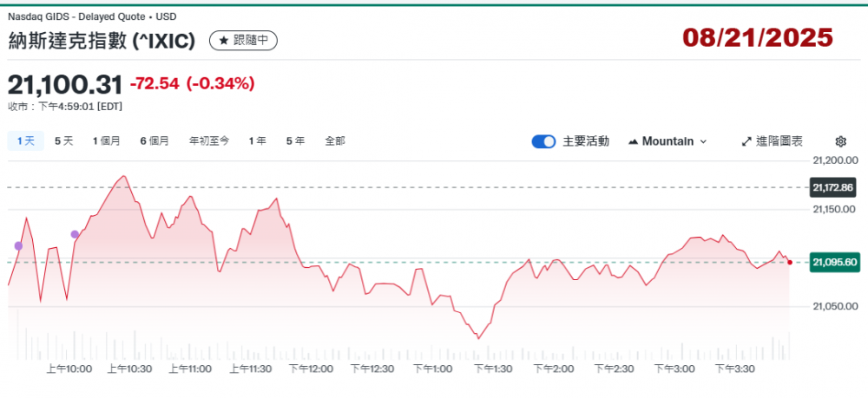Select the 1年 time range

[x=257, y=140]
